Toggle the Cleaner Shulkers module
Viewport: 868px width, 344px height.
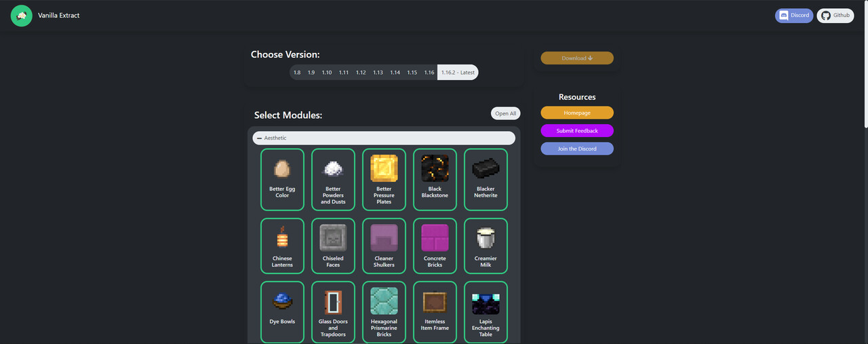384,246
